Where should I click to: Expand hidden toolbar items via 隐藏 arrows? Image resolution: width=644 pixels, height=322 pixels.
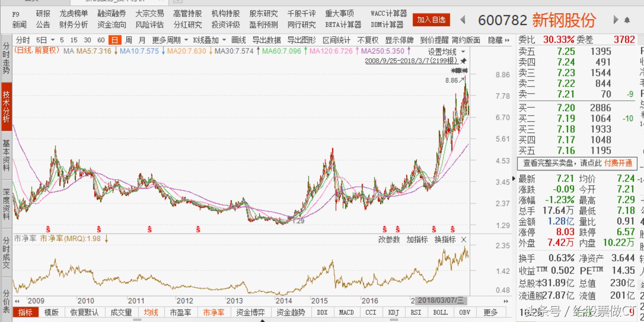coord(499,40)
